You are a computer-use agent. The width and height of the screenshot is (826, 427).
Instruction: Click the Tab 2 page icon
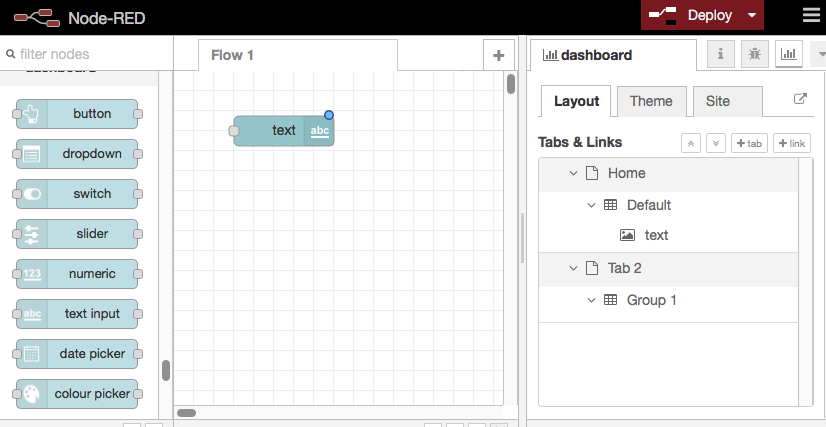coord(592,268)
